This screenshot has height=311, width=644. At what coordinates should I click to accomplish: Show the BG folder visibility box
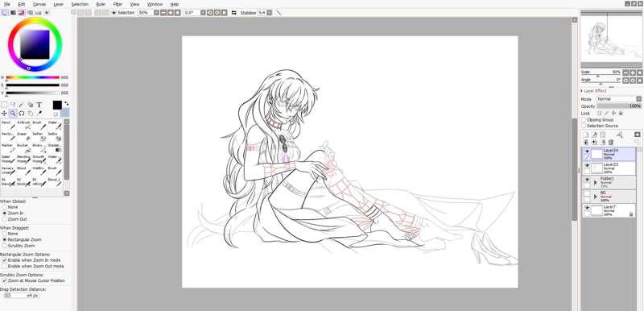tap(587, 193)
